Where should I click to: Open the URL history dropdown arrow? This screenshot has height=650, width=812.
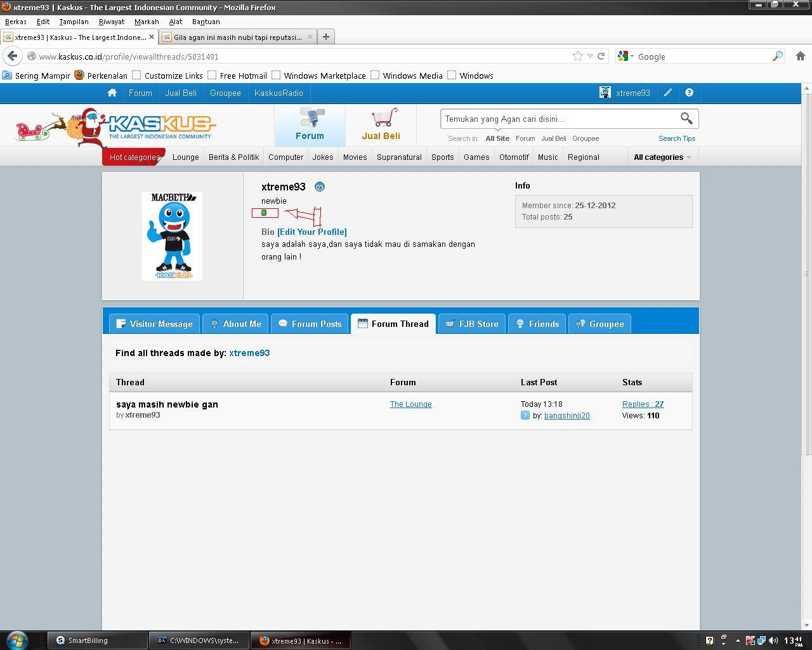tap(590, 56)
